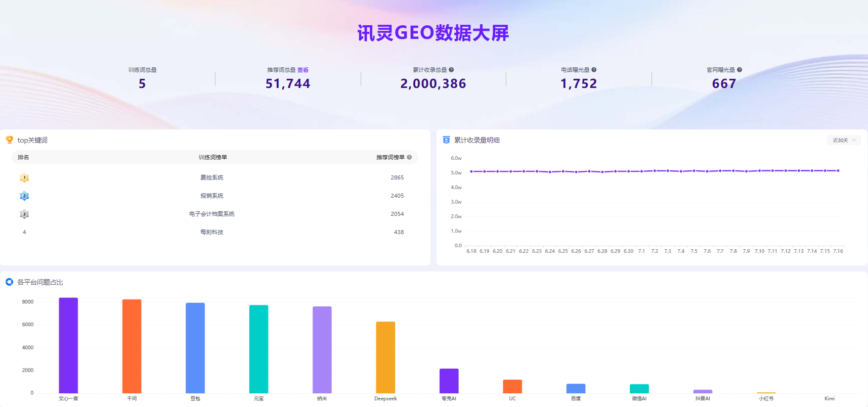Click help icon beside 电话曝光量
868x407 pixels.
[594, 70]
